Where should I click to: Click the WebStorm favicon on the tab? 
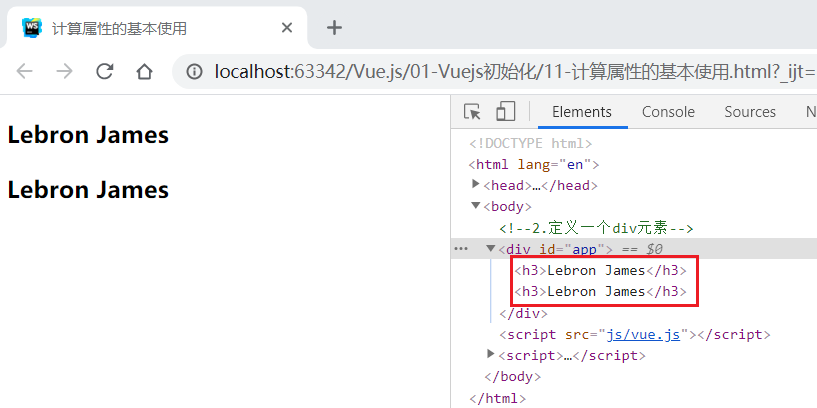tap(32, 27)
